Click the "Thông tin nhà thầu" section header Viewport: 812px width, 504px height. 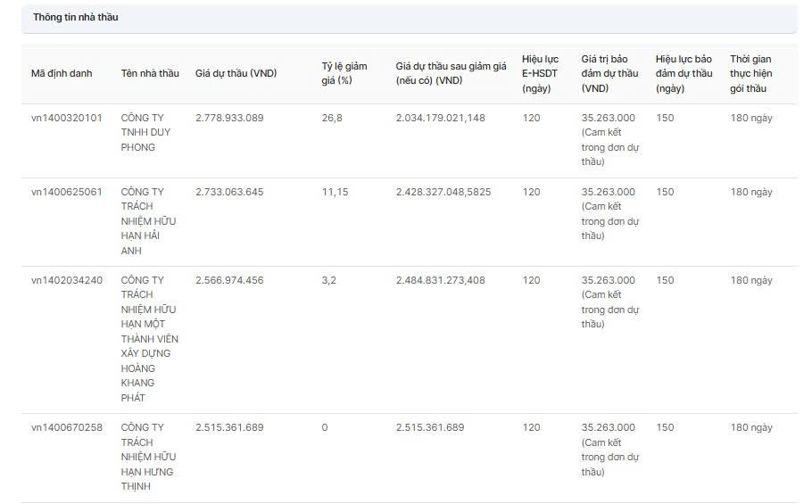pos(76,17)
